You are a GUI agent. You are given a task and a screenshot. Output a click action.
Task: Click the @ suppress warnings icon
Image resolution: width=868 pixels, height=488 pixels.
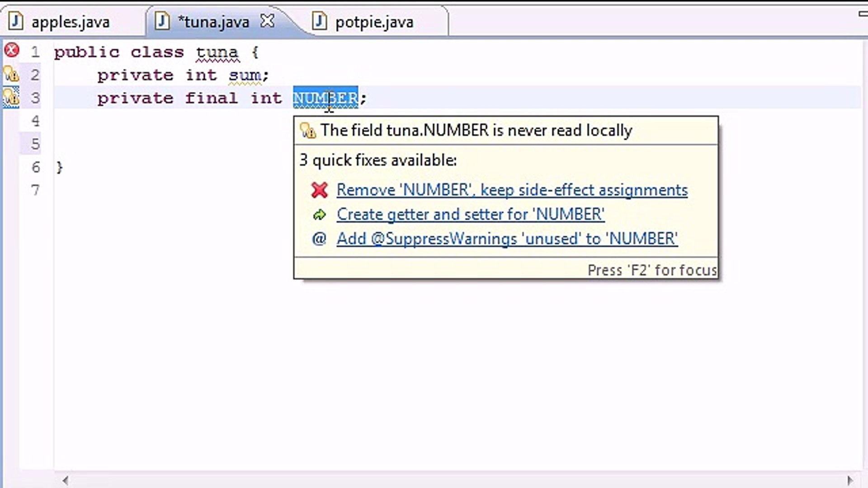[320, 238]
